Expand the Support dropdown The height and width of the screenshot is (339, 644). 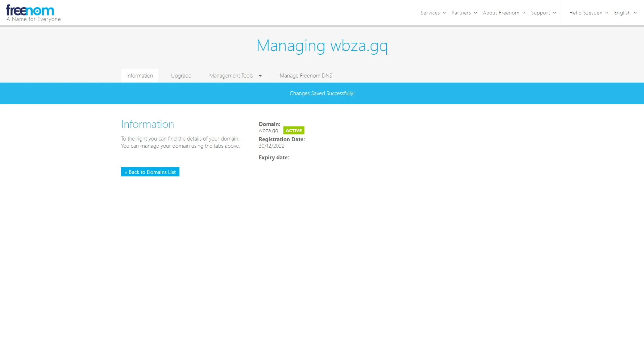coord(540,13)
